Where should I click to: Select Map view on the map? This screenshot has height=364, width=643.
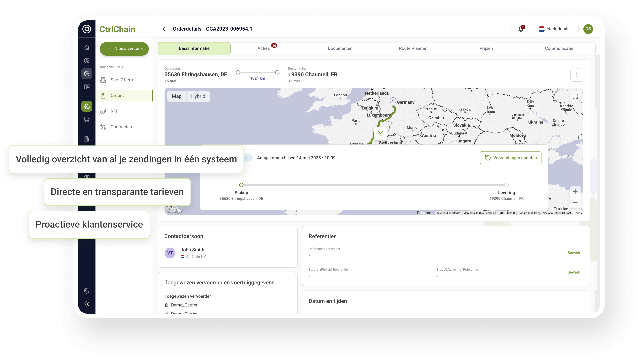pos(177,96)
